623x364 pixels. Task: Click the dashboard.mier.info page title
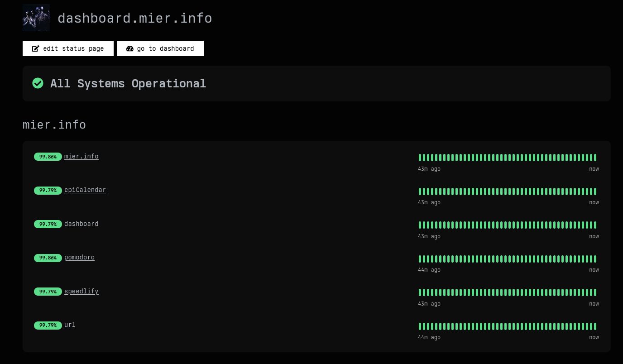tap(135, 18)
